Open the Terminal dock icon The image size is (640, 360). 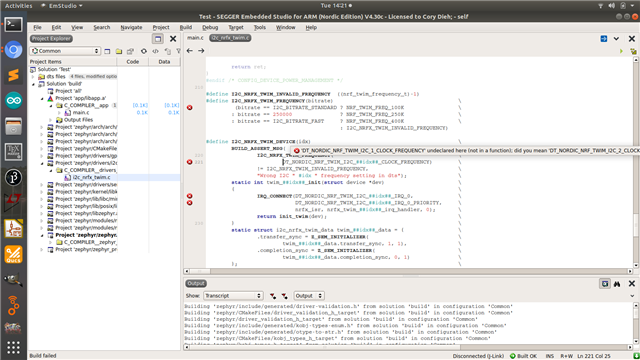13,24
